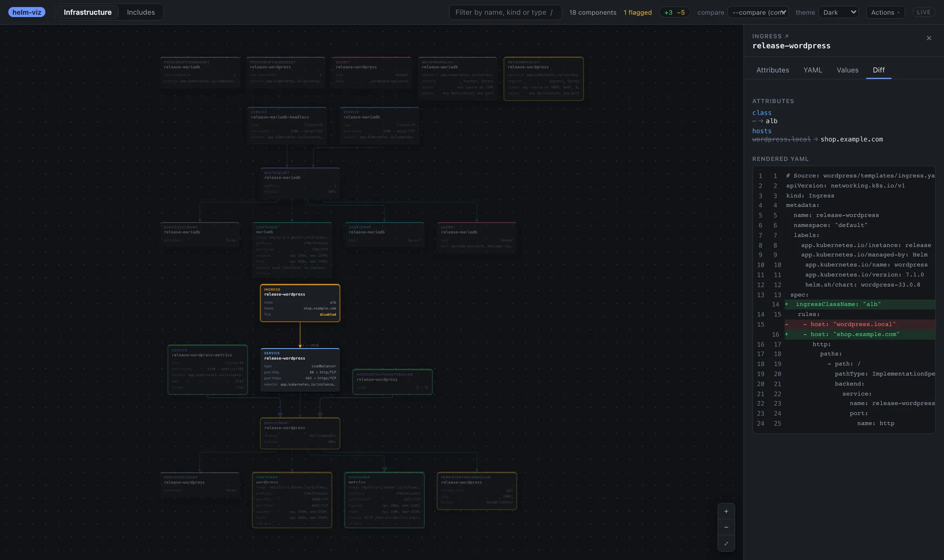Select the Deployment release-wordpress node
The image size is (944, 560).
(300, 433)
